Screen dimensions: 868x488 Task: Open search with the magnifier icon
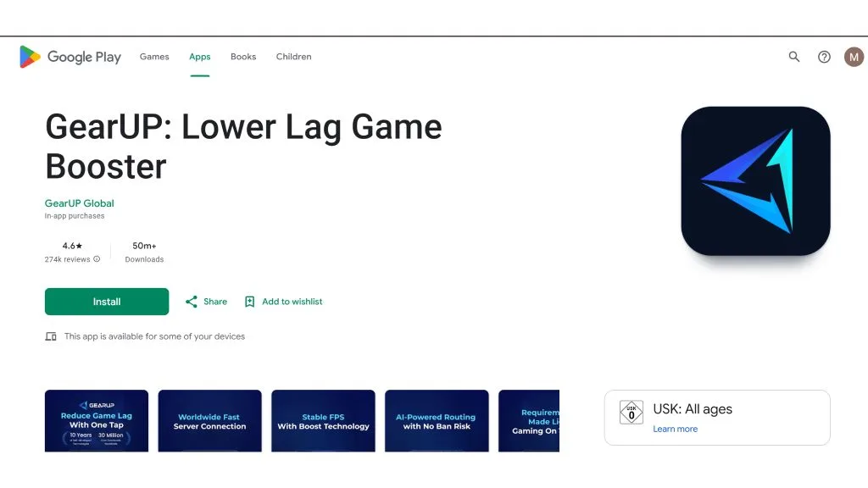point(793,57)
